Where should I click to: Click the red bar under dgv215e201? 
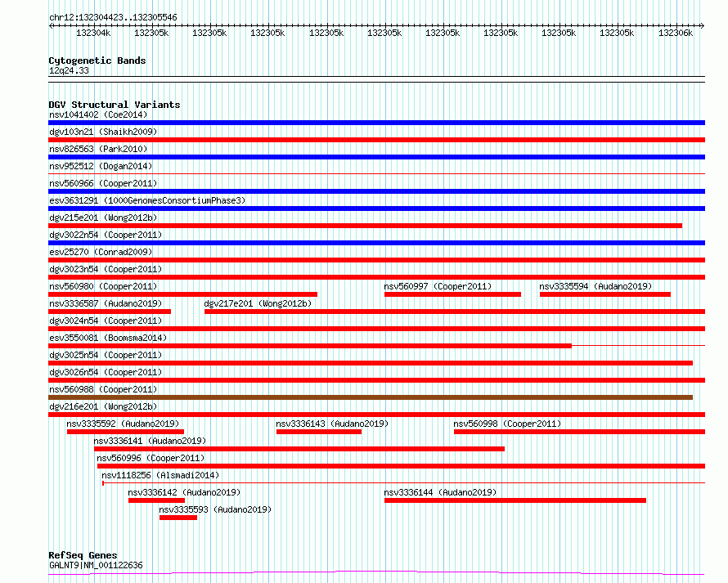tap(366, 226)
